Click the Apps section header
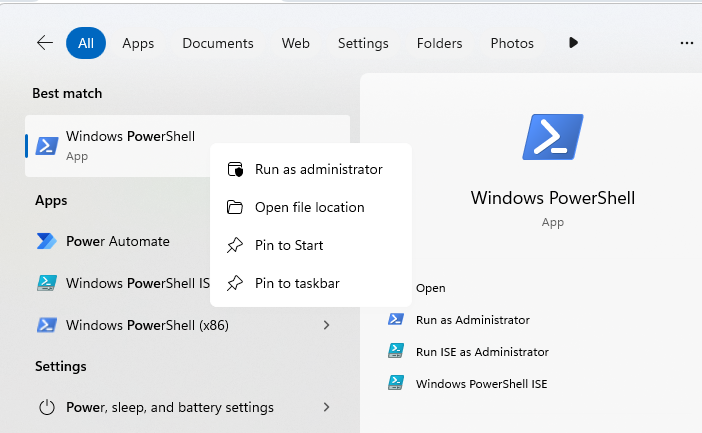The height and width of the screenshot is (433, 702). pyautogui.click(x=51, y=201)
